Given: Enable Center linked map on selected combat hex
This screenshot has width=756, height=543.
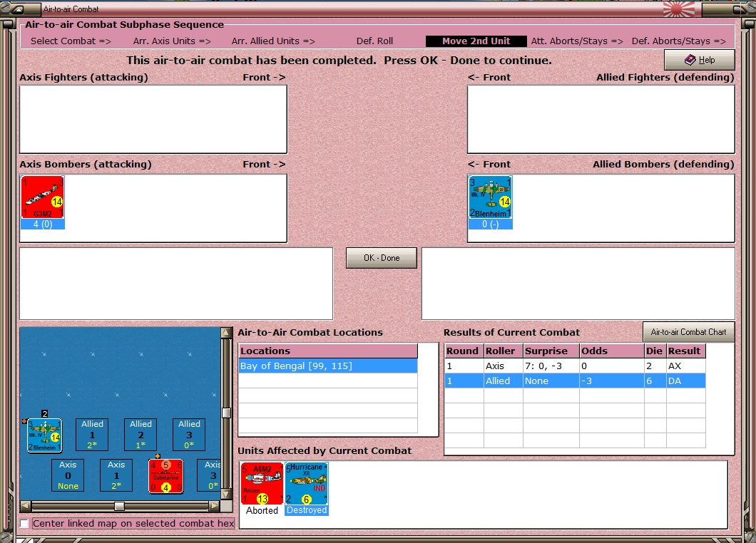Looking at the screenshot, I should pyautogui.click(x=24, y=523).
